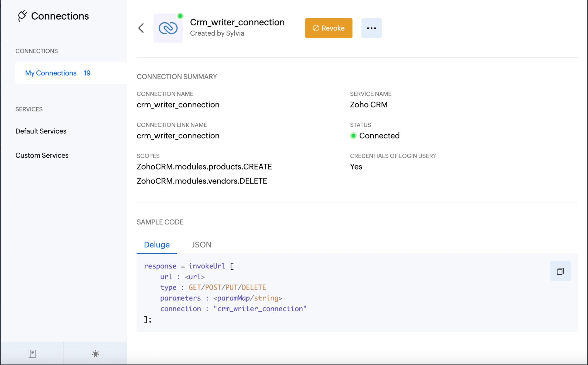Copy the sample code with copy icon
The width and height of the screenshot is (588, 365).
(560, 271)
